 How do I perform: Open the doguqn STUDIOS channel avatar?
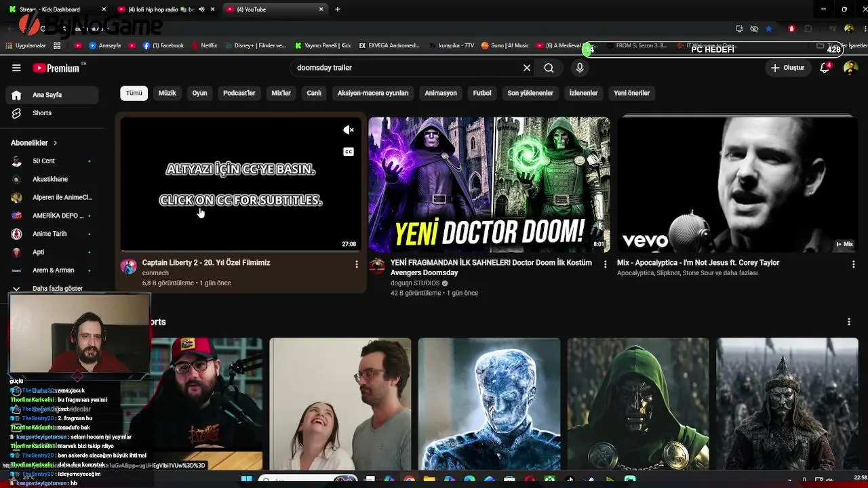(377, 266)
